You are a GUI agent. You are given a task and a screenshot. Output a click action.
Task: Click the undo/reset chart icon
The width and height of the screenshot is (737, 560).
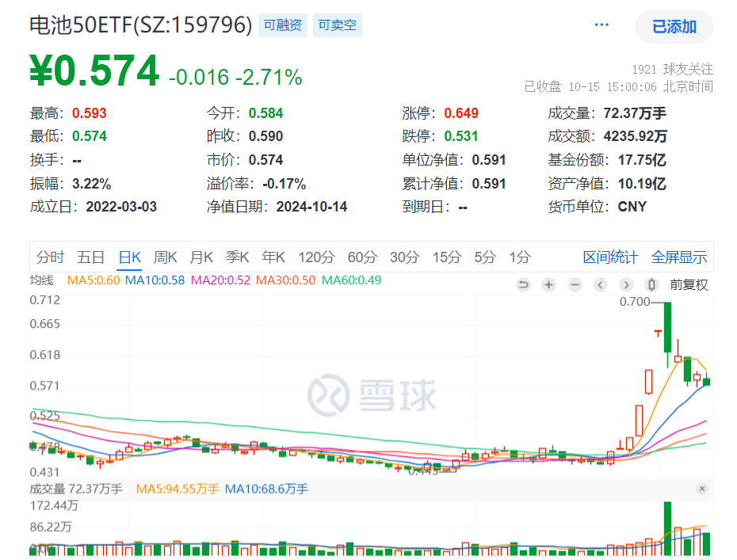pos(523,284)
